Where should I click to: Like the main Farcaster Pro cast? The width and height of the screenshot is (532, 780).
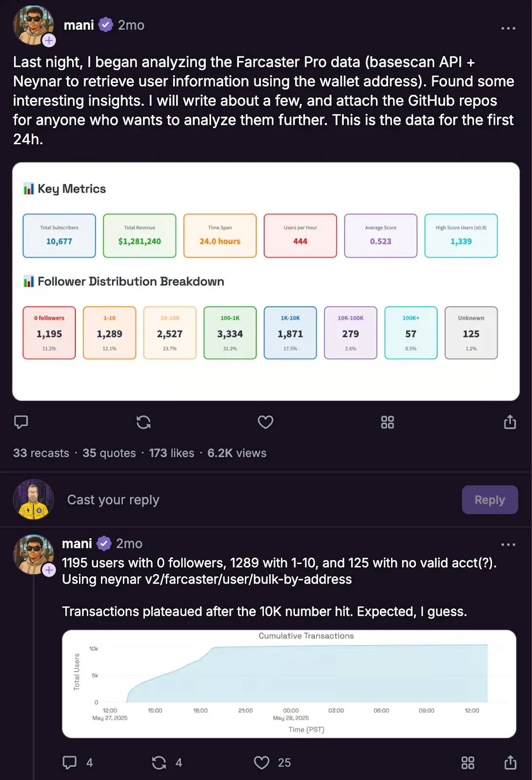[x=265, y=422]
